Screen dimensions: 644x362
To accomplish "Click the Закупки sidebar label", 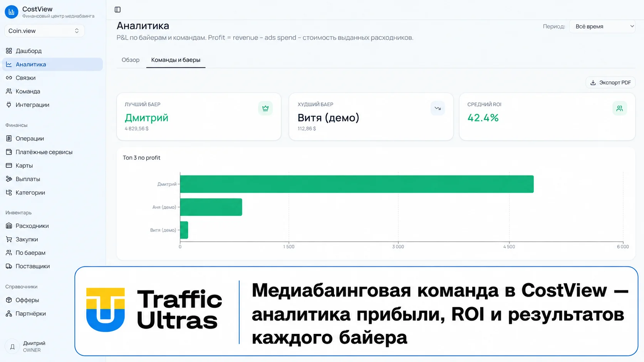I will coord(27,239).
